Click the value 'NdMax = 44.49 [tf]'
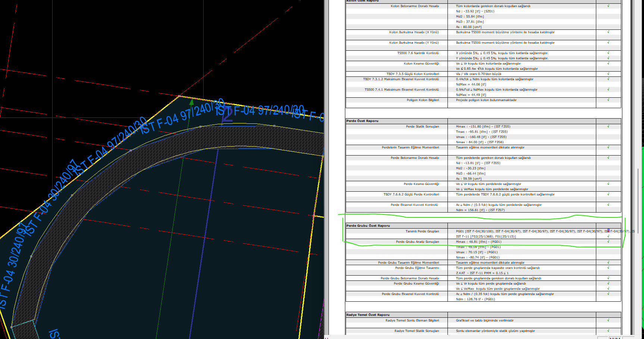The image size is (644, 339). tap(471, 95)
